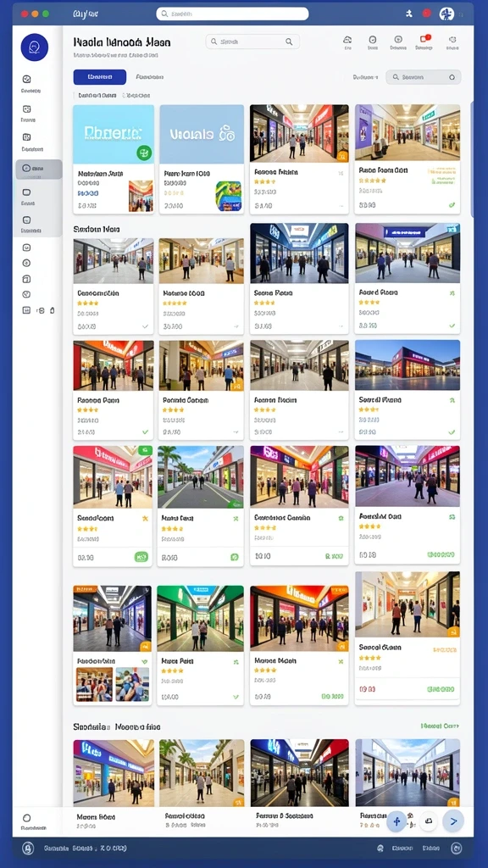Open the user avatar in the title bar
The image size is (488, 868).
pos(446,14)
